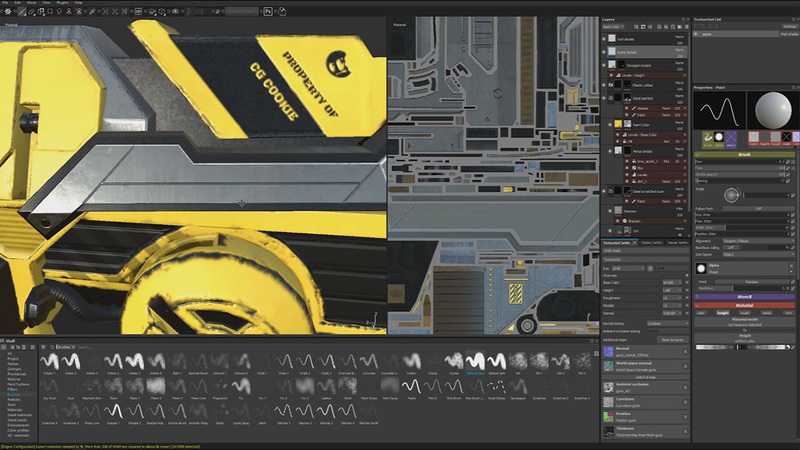Choose the Pearls brush in shelf
The width and height of the screenshot is (800, 450).
coord(411,387)
